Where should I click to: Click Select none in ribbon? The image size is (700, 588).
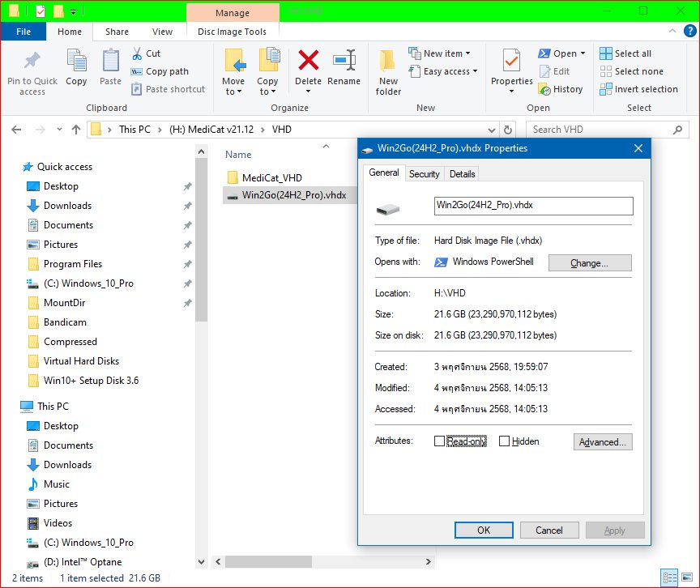click(631, 71)
